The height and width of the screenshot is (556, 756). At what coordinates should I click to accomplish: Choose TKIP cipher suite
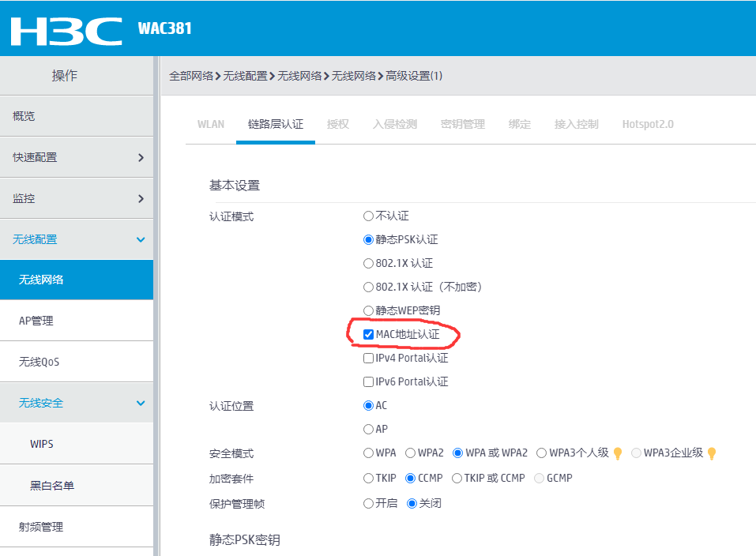pyautogui.click(x=368, y=478)
